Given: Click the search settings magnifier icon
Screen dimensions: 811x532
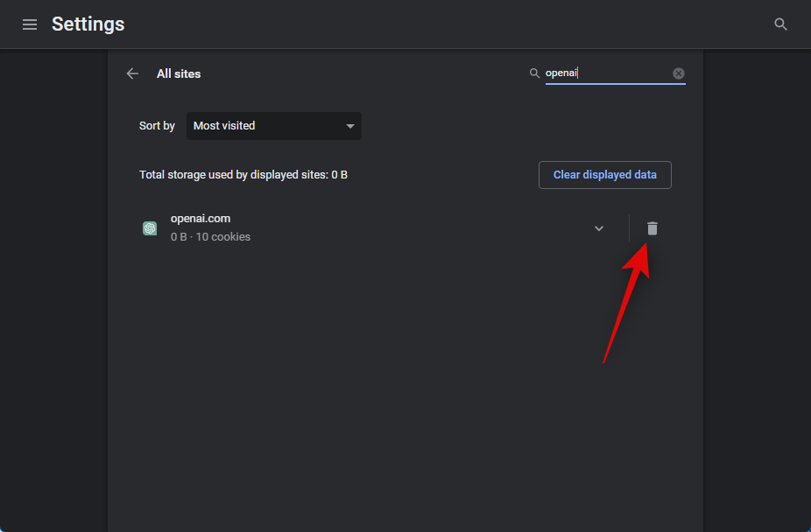Looking at the screenshot, I should [781, 24].
